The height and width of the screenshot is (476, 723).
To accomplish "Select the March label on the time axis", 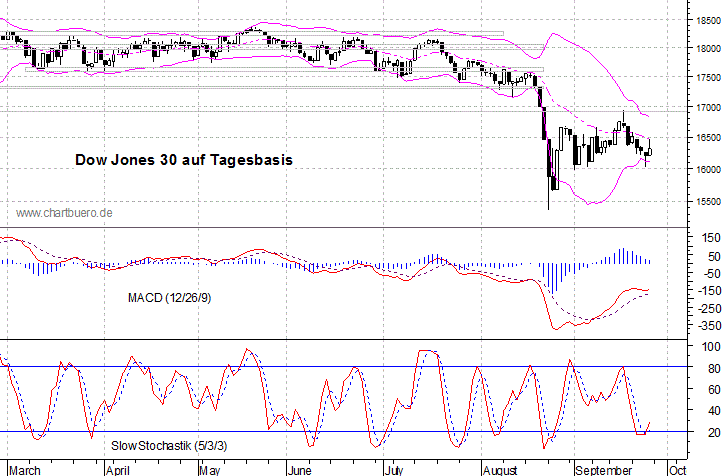I will 24,470.
